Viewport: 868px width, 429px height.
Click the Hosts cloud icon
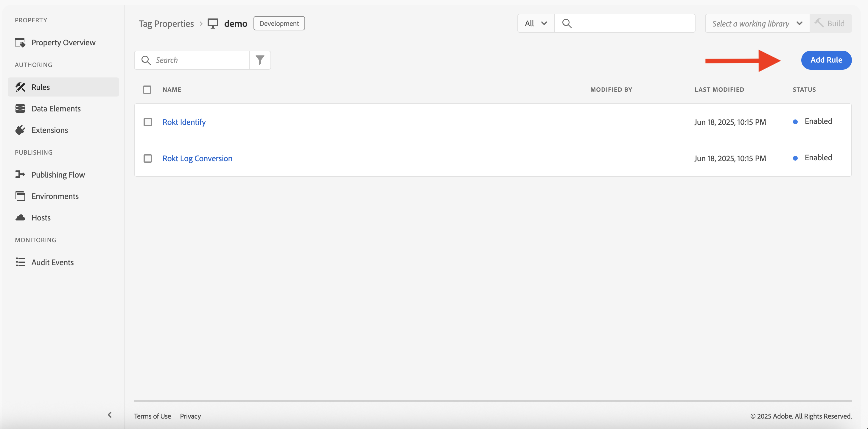(20, 218)
